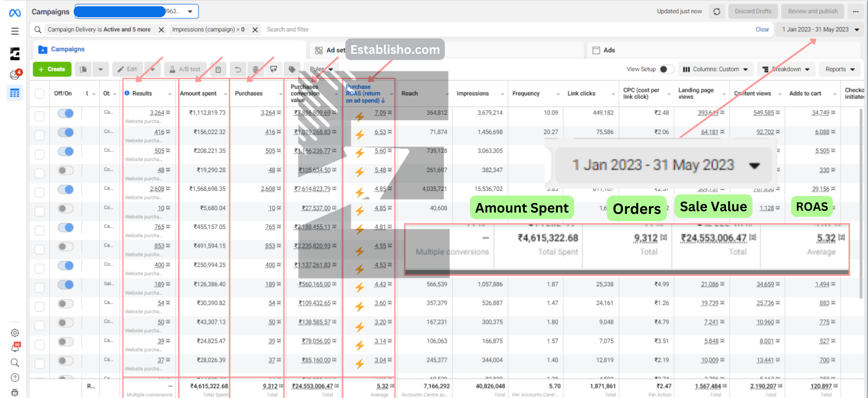Turn off the first campaign's toggle
This screenshot has height=398, width=868.
66,114
